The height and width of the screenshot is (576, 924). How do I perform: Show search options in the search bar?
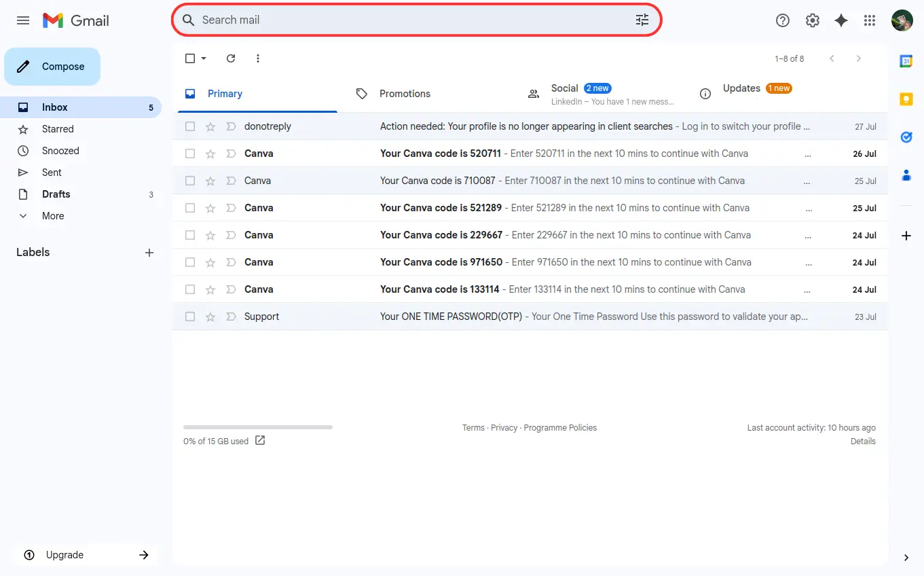pos(642,20)
